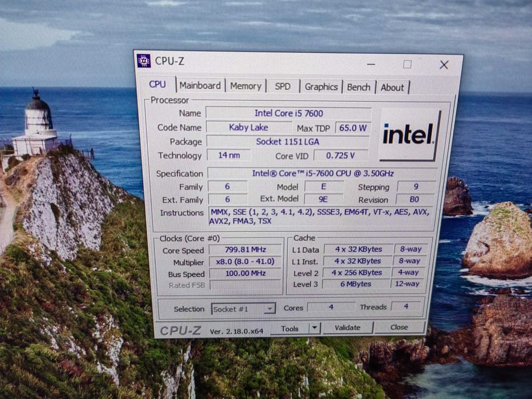
Task: Click the Ext. Model value 9E
Action: coord(323,199)
